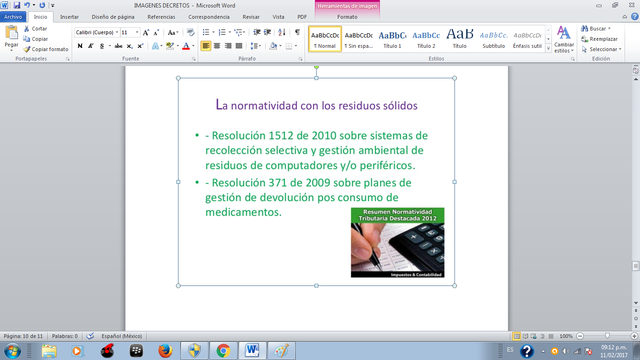The width and height of the screenshot is (640, 360).
Task: Open Formato tab under Herramientas de imagen
Action: (347, 17)
